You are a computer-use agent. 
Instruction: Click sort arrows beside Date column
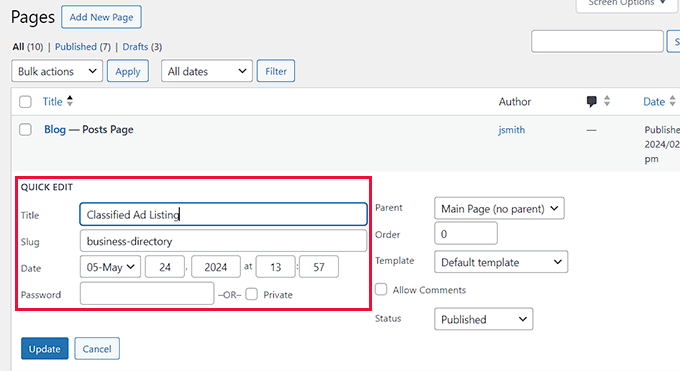pyautogui.click(x=672, y=101)
